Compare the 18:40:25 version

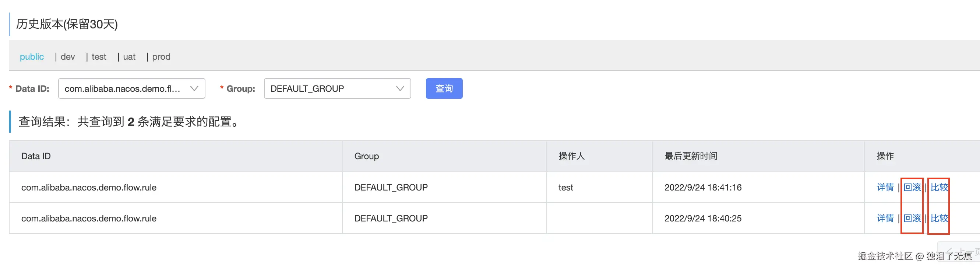pos(939,218)
